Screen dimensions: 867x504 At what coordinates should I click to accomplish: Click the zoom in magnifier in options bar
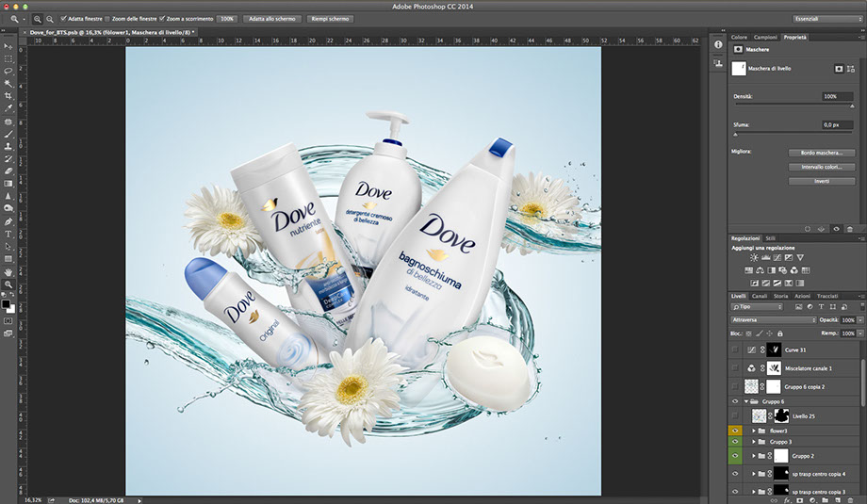point(37,19)
